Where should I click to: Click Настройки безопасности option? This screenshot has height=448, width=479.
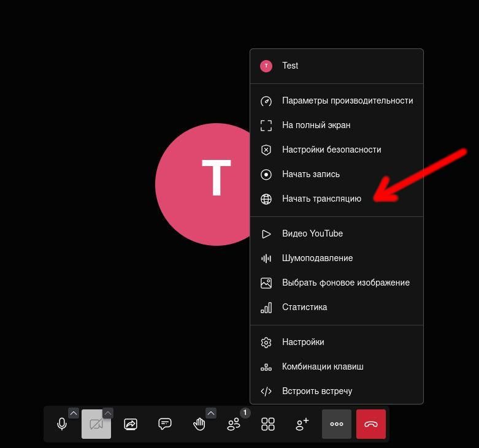[x=331, y=150]
